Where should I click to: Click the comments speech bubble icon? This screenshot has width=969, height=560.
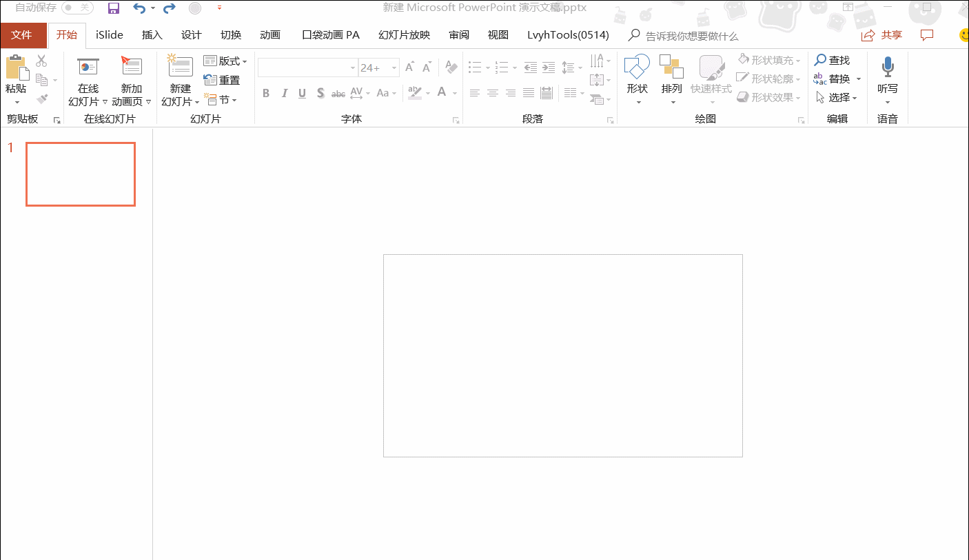[927, 35]
